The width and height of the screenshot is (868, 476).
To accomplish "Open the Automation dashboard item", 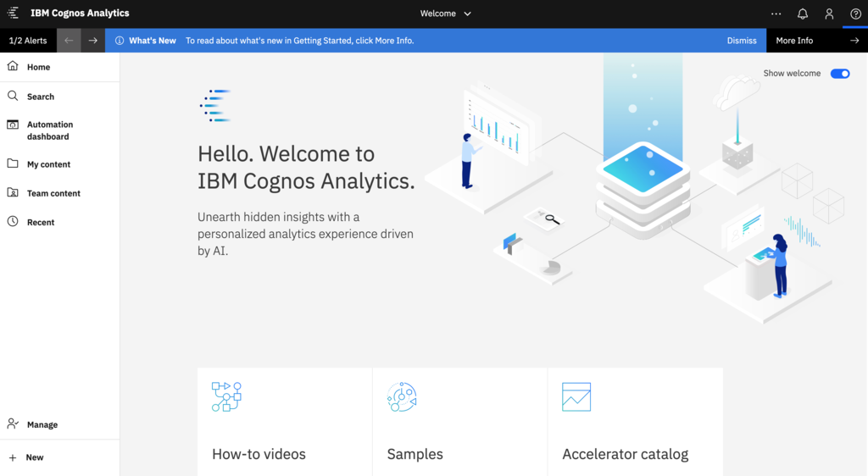I will 49,130.
